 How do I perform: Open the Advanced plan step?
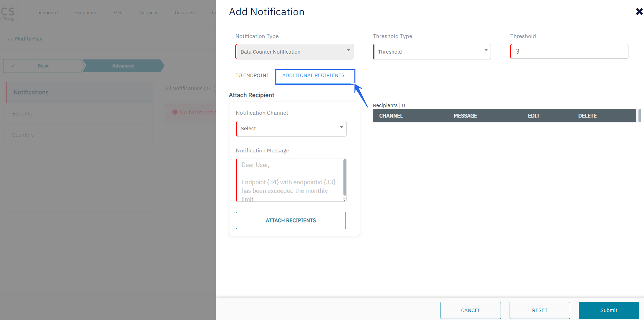(x=123, y=66)
